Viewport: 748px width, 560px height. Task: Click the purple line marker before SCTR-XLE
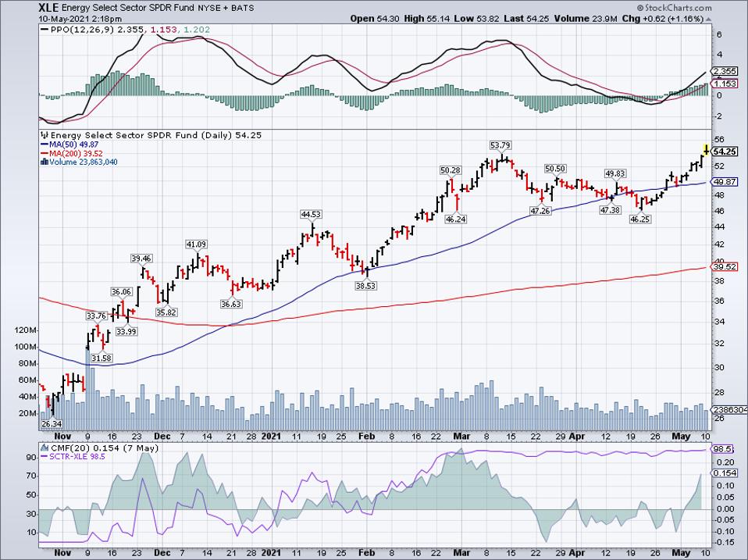pyautogui.click(x=45, y=456)
